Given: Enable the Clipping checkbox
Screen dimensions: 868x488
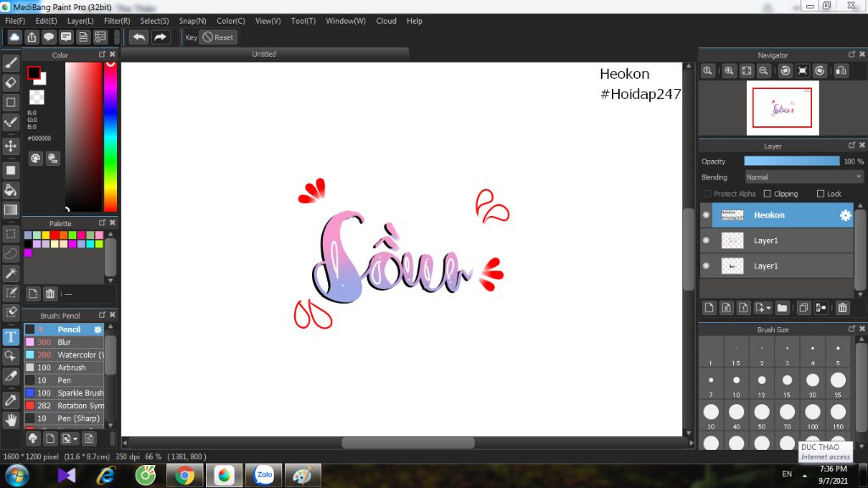Looking at the screenshot, I should click(x=767, y=194).
